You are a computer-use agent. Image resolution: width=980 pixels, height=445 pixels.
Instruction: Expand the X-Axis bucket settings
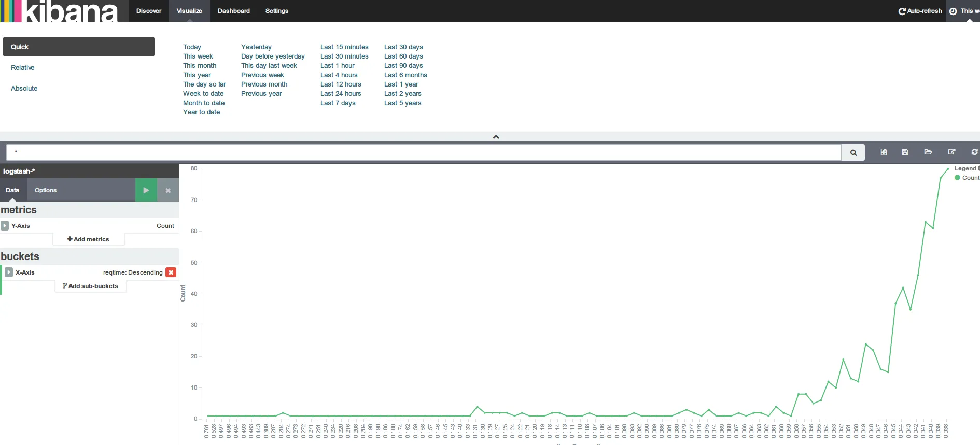pyautogui.click(x=9, y=272)
